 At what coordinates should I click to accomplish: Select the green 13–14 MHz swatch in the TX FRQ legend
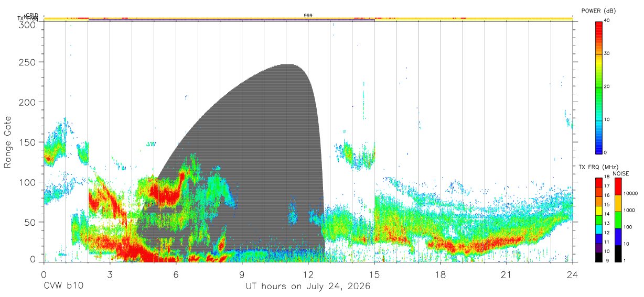coord(599,220)
